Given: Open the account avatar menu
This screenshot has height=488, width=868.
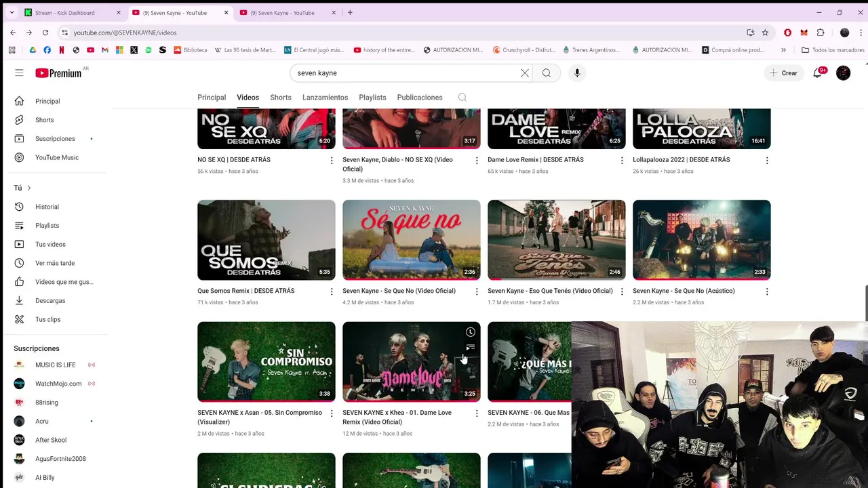Looking at the screenshot, I should [843, 73].
